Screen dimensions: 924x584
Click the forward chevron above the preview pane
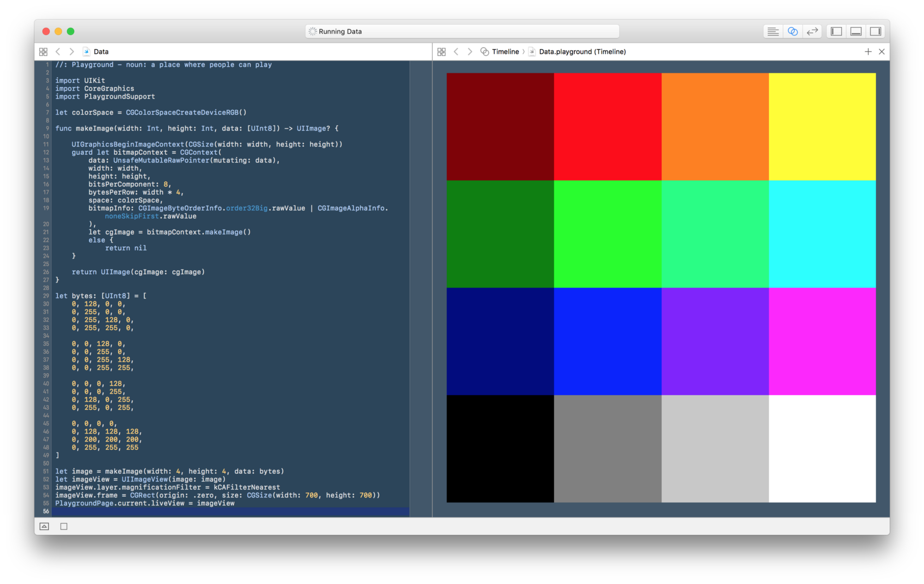(x=470, y=51)
